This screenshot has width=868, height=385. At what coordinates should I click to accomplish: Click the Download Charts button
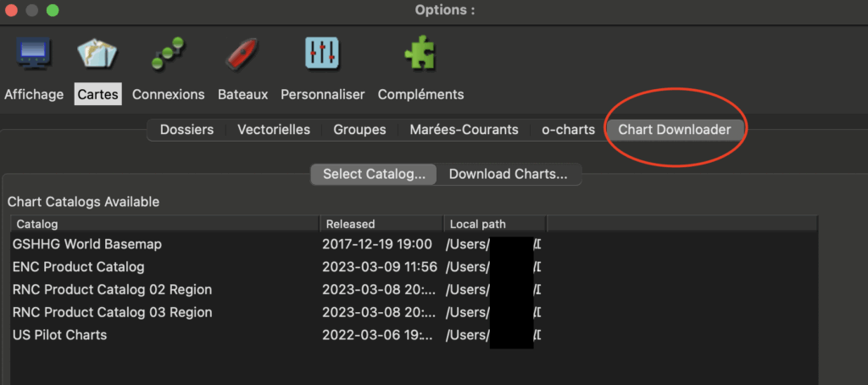coord(508,174)
